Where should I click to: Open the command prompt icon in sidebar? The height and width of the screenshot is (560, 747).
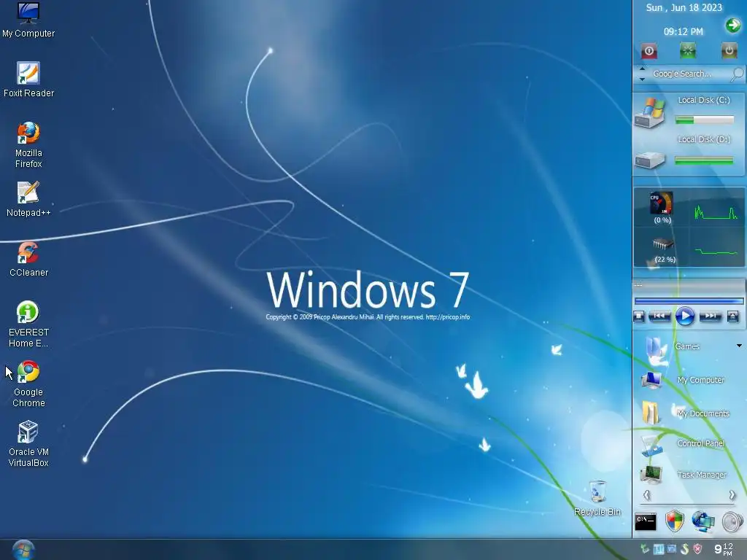(x=646, y=522)
